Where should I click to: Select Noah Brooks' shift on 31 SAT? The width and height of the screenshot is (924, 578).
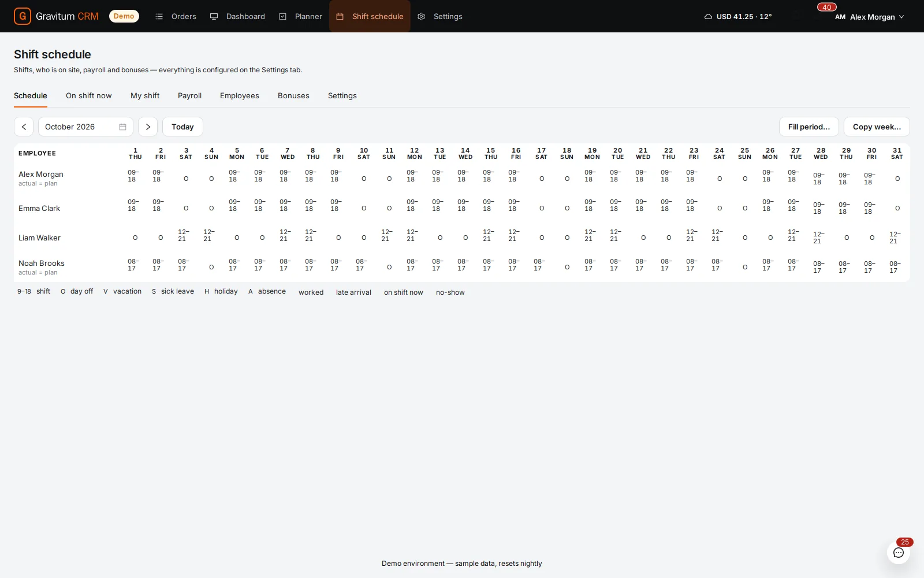(895, 267)
